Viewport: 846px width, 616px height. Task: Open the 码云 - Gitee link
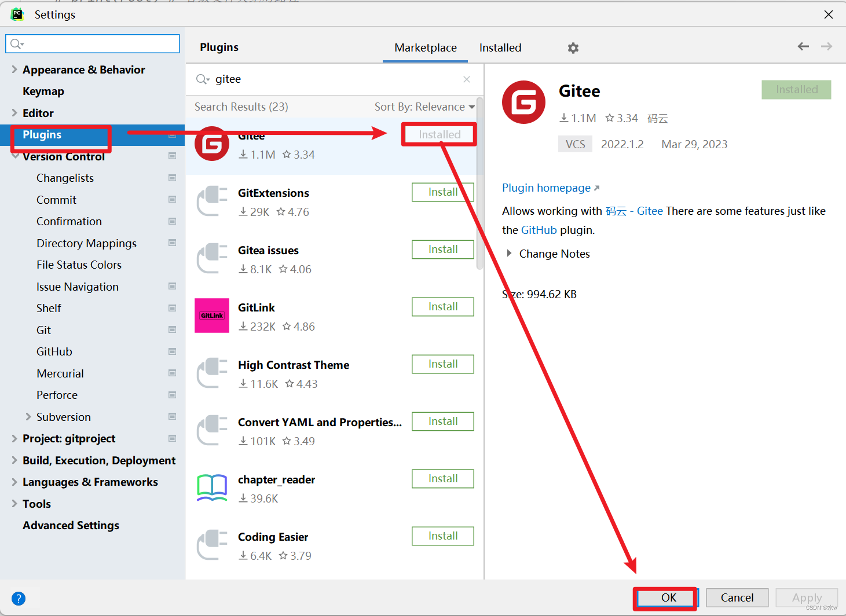(634, 211)
